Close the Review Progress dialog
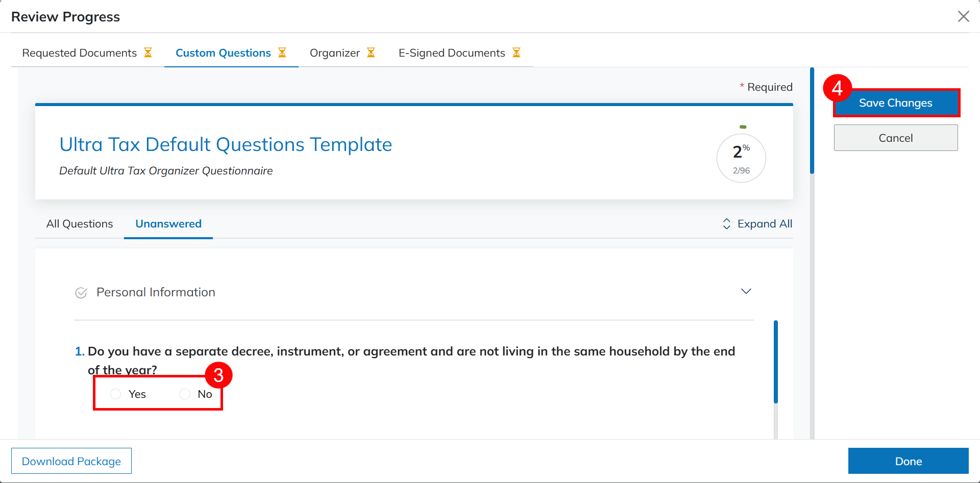Viewport: 980px width, 483px height. pos(963,16)
